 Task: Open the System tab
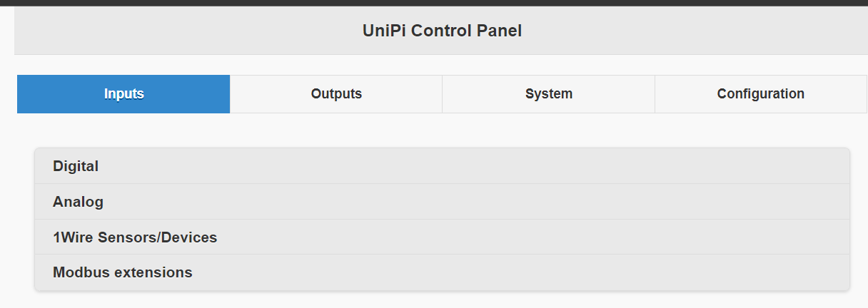click(x=548, y=94)
